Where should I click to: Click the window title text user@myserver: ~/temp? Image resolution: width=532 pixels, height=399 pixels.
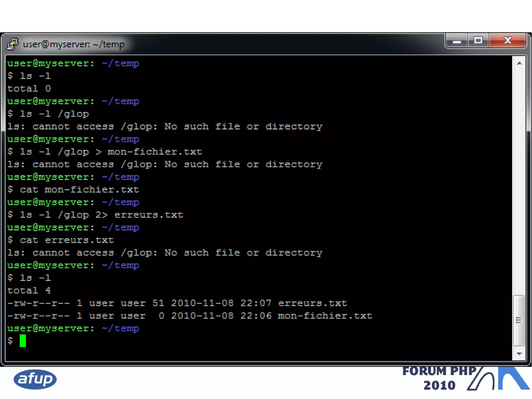74,44
